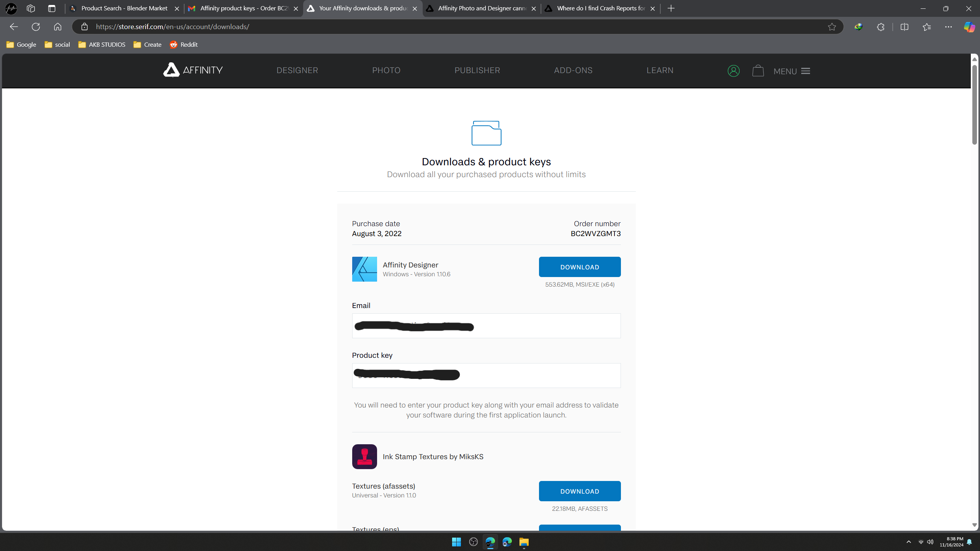The height and width of the screenshot is (551, 980).
Task: Open the volume icon in system tray
Action: click(x=930, y=542)
